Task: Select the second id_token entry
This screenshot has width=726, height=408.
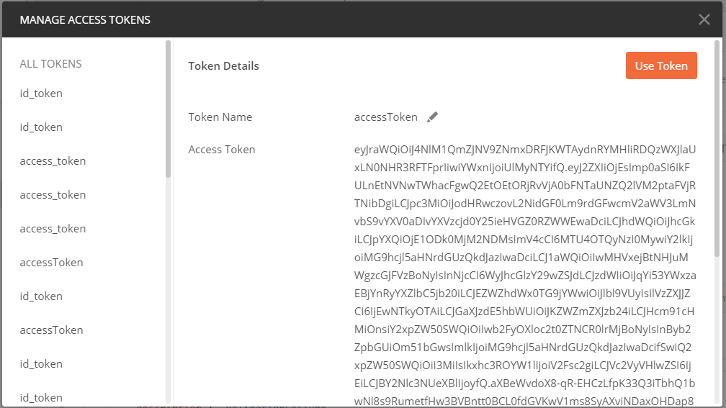Action: [41, 127]
